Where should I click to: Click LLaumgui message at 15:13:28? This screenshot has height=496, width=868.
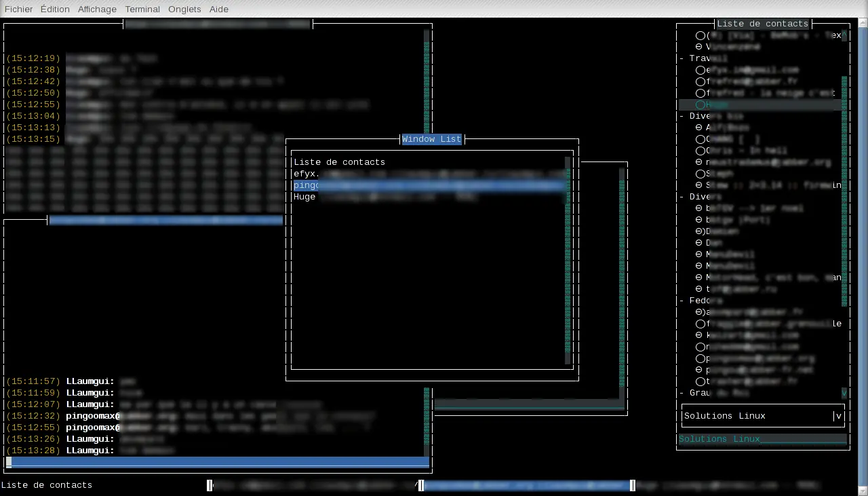(x=90, y=451)
